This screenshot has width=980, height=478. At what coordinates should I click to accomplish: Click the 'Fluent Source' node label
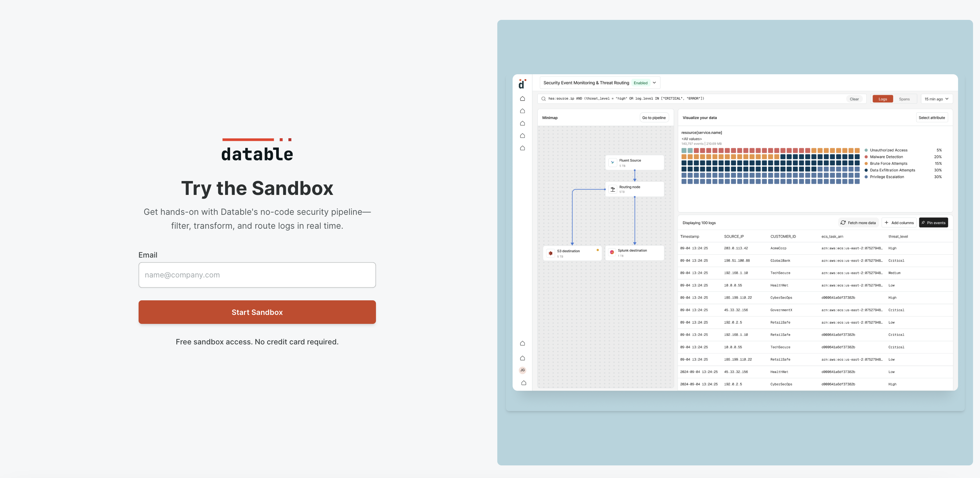pos(630,160)
